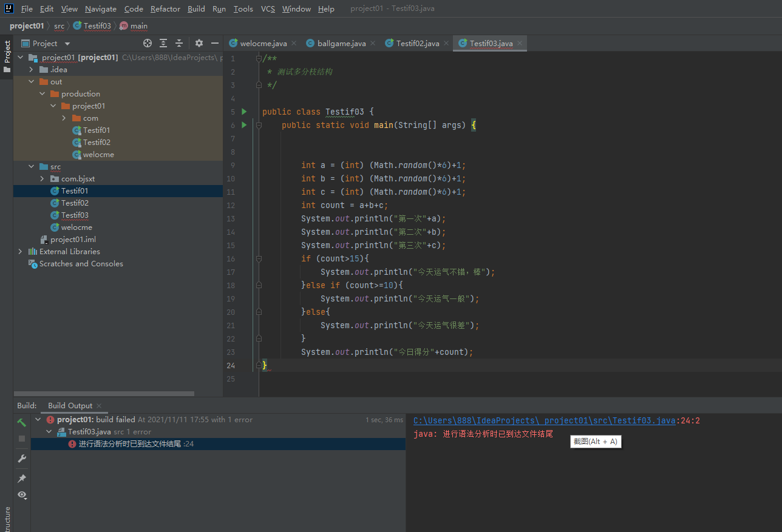The width and height of the screenshot is (782, 532).
Task: Open Project panel settings gear
Action: 199,43
